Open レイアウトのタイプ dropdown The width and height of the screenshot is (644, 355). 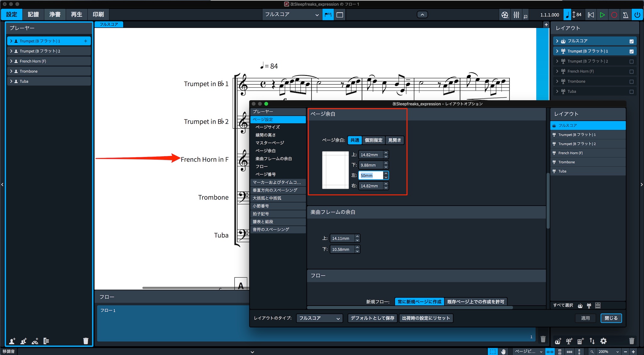[x=319, y=318]
